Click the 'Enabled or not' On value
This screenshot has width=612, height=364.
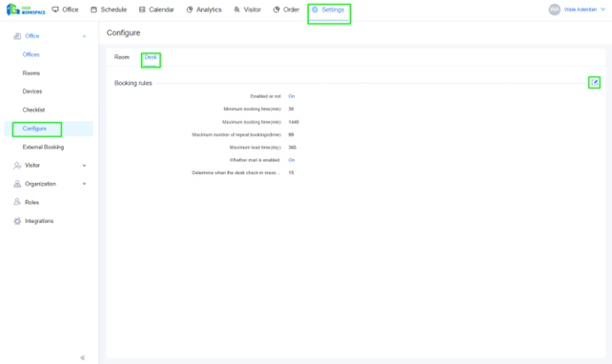pos(292,96)
